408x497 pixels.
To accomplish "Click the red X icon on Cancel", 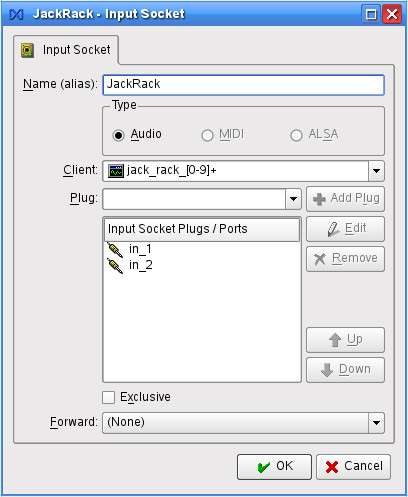I will click(332, 467).
